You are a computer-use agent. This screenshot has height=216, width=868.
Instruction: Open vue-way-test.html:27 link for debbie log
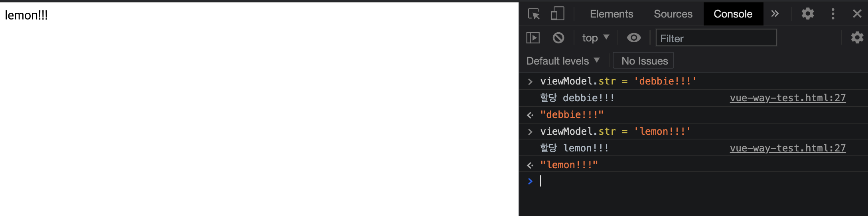pyautogui.click(x=788, y=98)
